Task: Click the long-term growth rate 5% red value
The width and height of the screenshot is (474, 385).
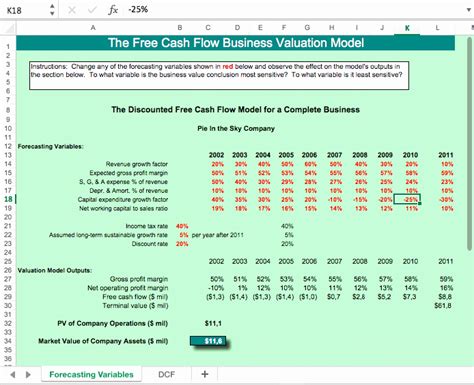Action: 184,235
